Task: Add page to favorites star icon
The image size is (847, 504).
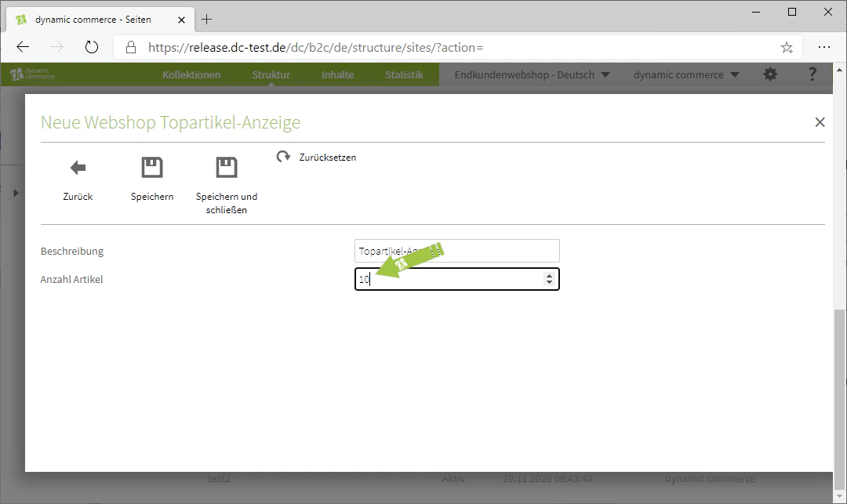Action: click(x=787, y=48)
